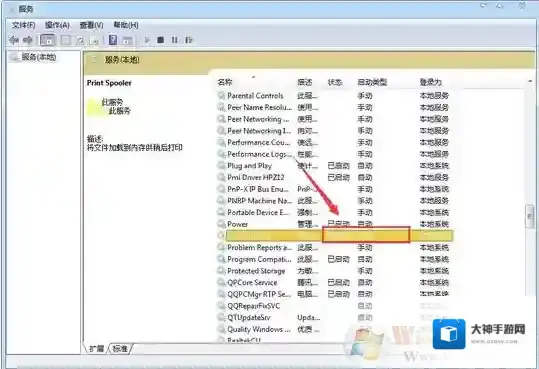Click the Start Service play icon
Screen dimensions: 539x369
(147, 40)
